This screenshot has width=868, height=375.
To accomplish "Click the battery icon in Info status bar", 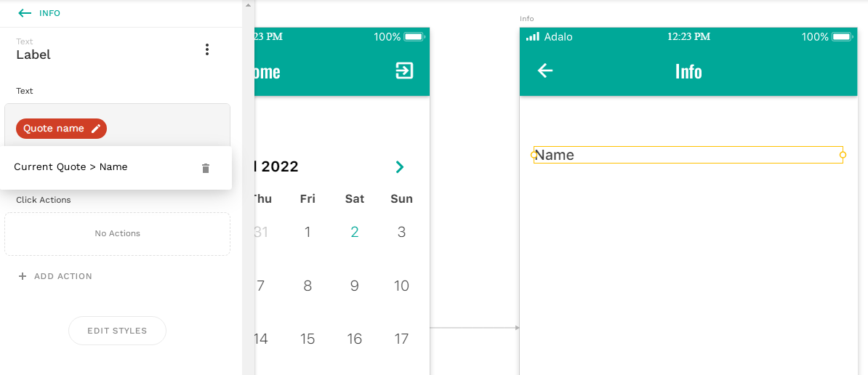I will point(841,37).
